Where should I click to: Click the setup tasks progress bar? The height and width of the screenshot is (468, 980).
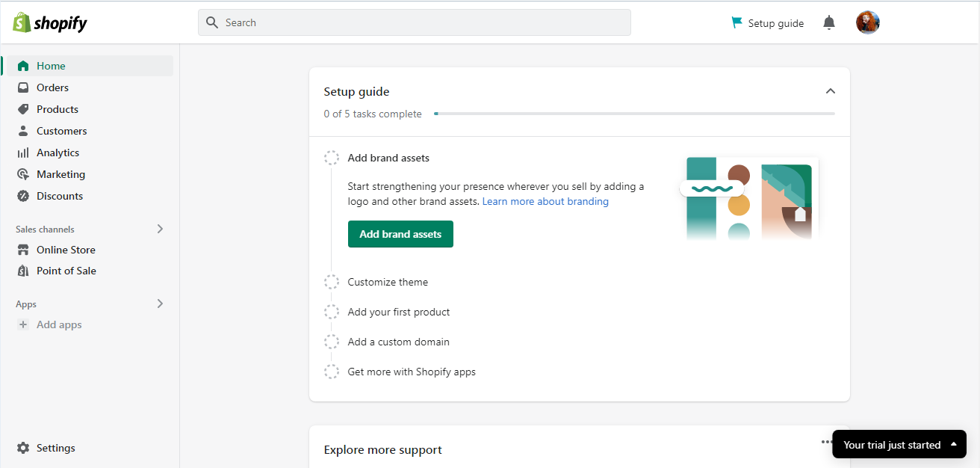634,114
